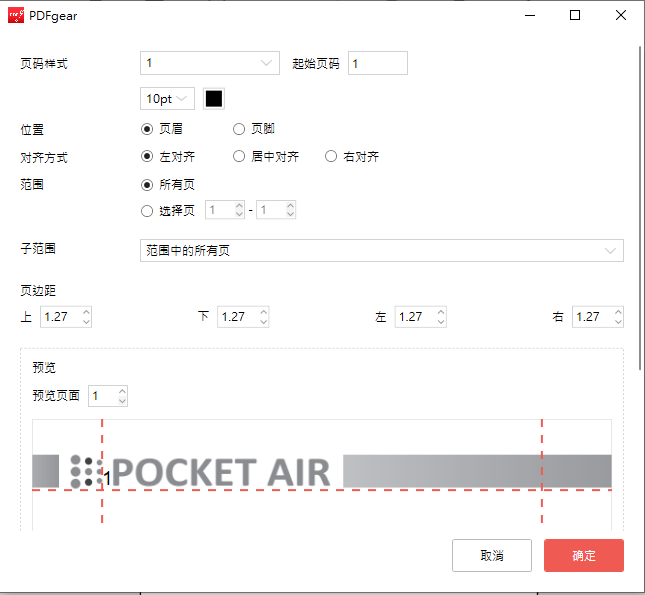The width and height of the screenshot is (645, 595).
Task: Choose 居中对齐 center alignment
Action: [239, 156]
